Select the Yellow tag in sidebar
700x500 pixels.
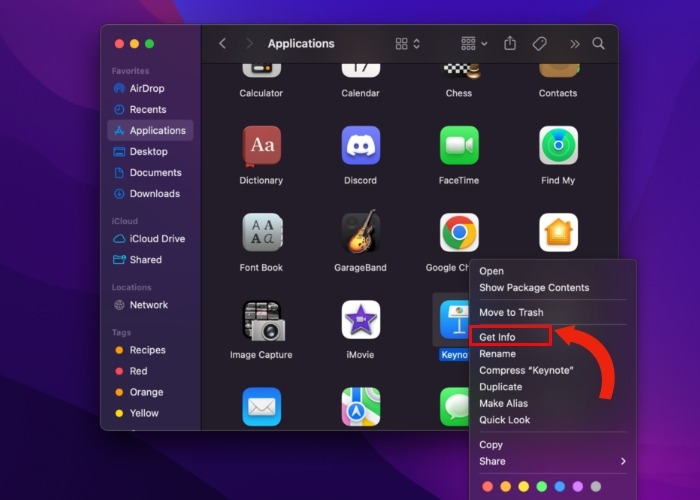pyautogui.click(x=150, y=413)
